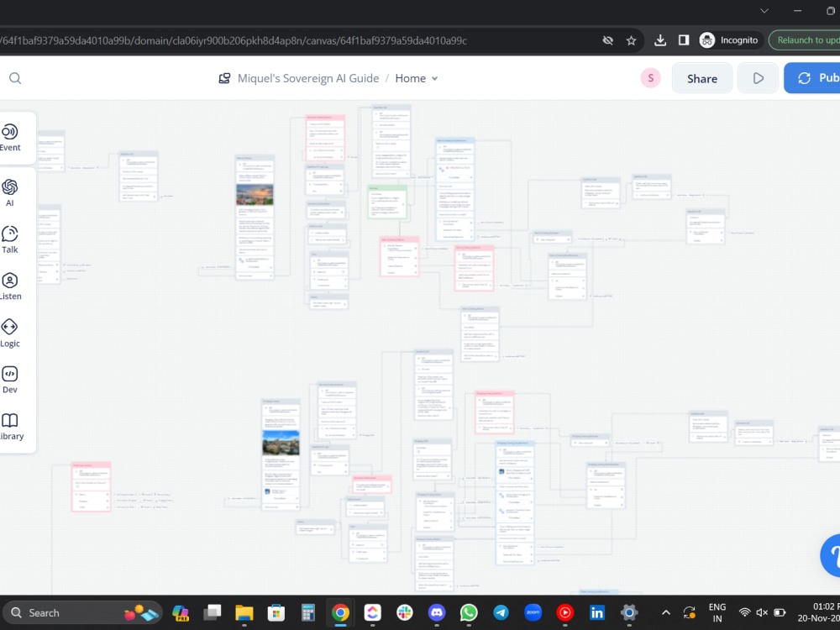The width and height of the screenshot is (840, 630).
Task: Open canvas search with the magnifier icon
Action: [x=15, y=77]
